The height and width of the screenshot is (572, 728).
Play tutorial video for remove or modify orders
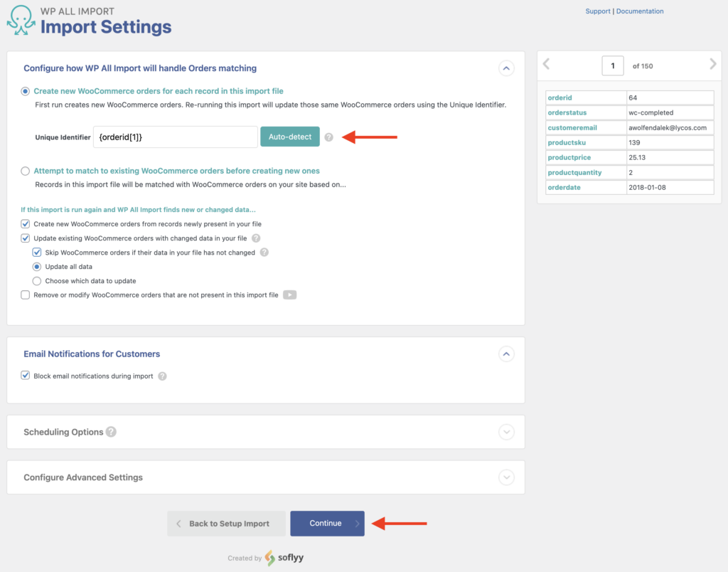[290, 294]
